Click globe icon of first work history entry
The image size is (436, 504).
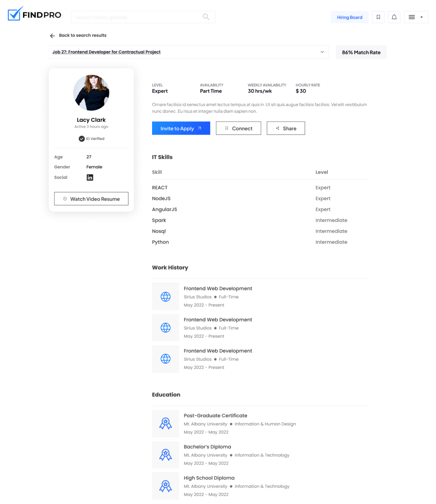tap(165, 296)
